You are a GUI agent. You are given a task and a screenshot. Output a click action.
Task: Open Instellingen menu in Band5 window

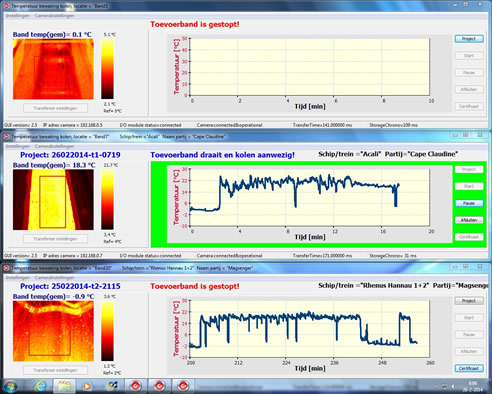pyautogui.click(x=17, y=16)
